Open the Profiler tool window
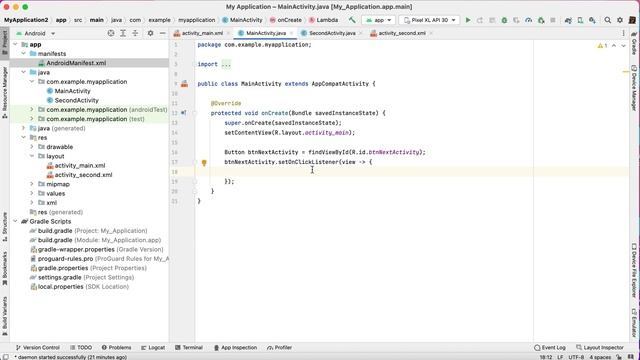This screenshot has height=360, width=640. 280,348
